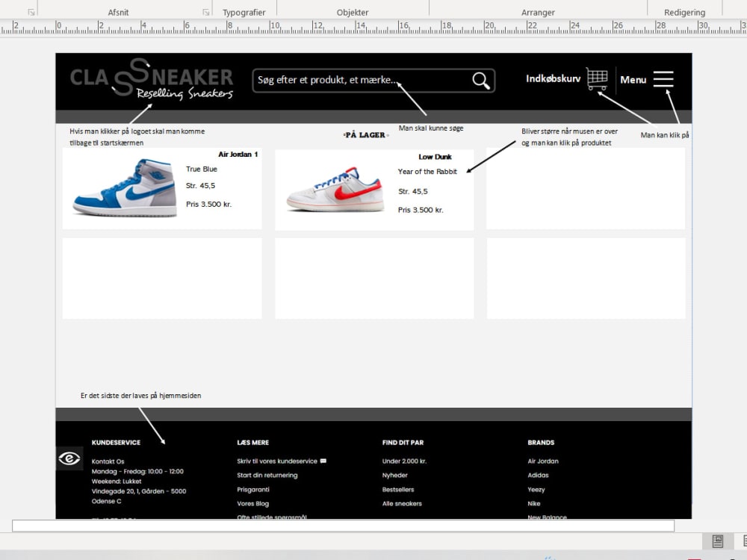This screenshot has height=560, width=747.
Task: Select the chat icon after kundeservice link
Action: (323, 461)
